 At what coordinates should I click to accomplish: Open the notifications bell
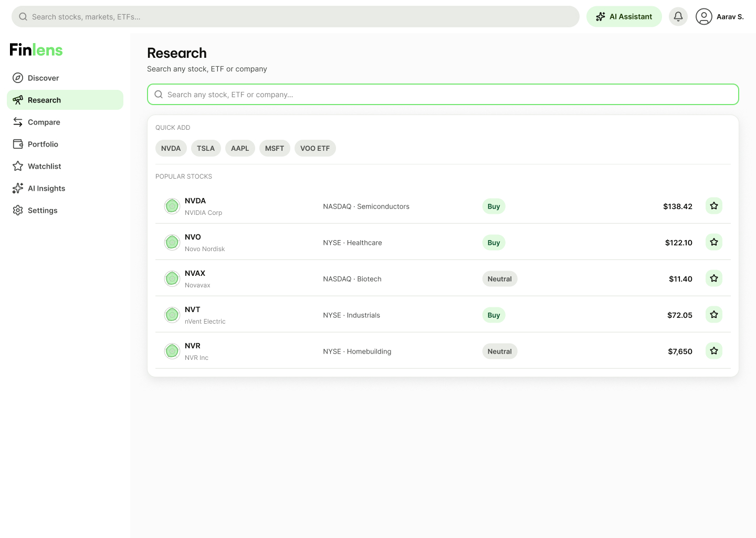678,17
